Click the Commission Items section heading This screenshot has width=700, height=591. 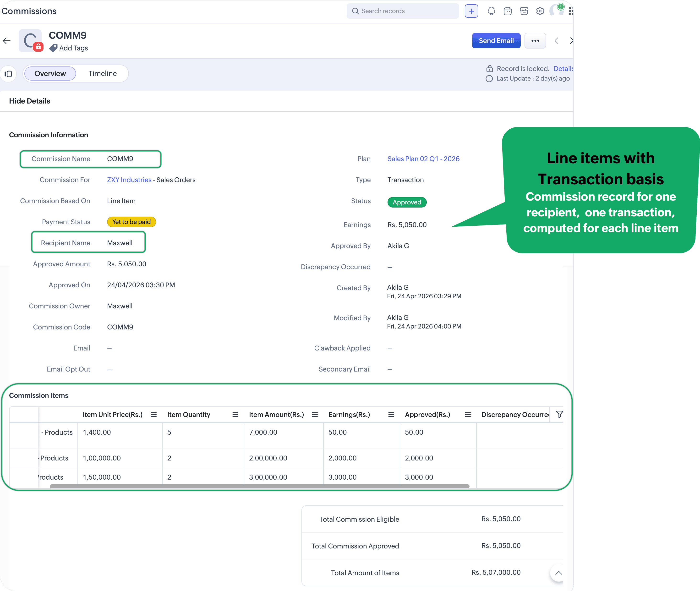[38, 396]
